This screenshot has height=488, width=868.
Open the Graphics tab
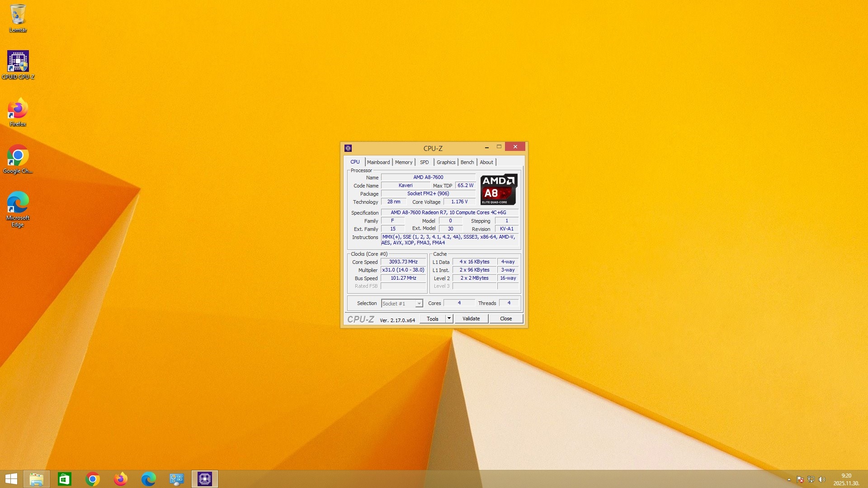(x=446, y=162)
